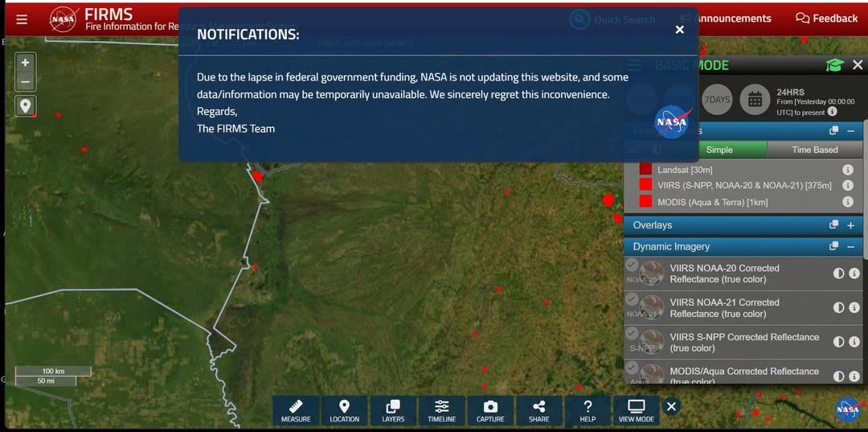
Task: Select the Simple tab
Action: [x=719, y=150]
